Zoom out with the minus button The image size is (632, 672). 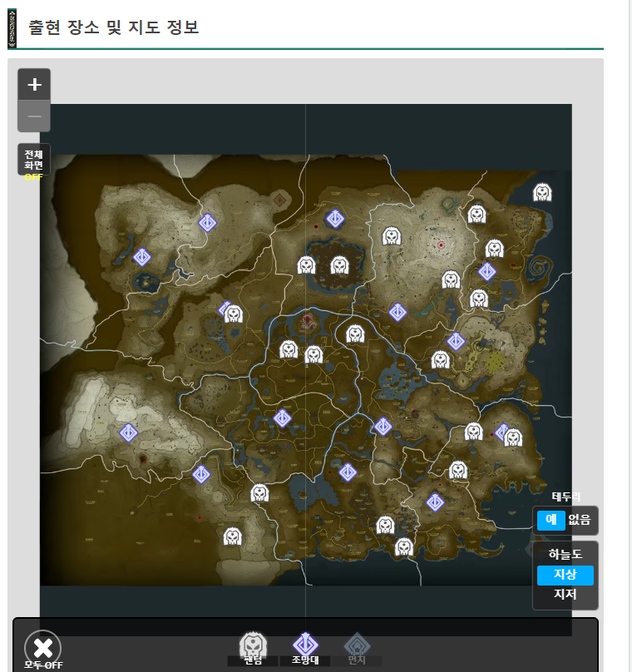tap(34, 116)
